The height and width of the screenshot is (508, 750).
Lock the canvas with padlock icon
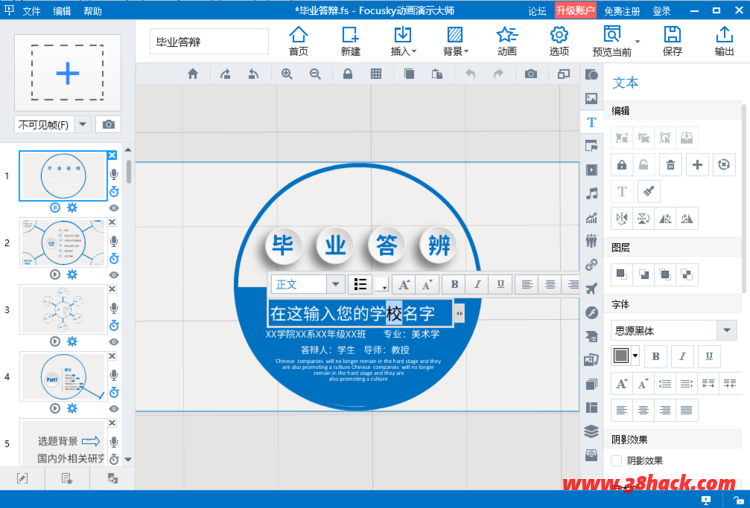coord(348,74)
